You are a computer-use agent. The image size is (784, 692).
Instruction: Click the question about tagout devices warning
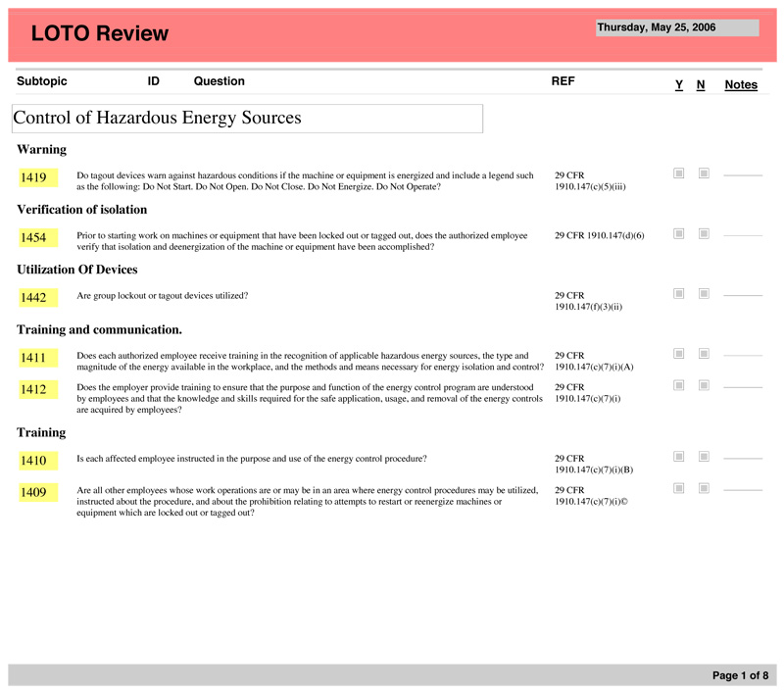click(305, 181)
